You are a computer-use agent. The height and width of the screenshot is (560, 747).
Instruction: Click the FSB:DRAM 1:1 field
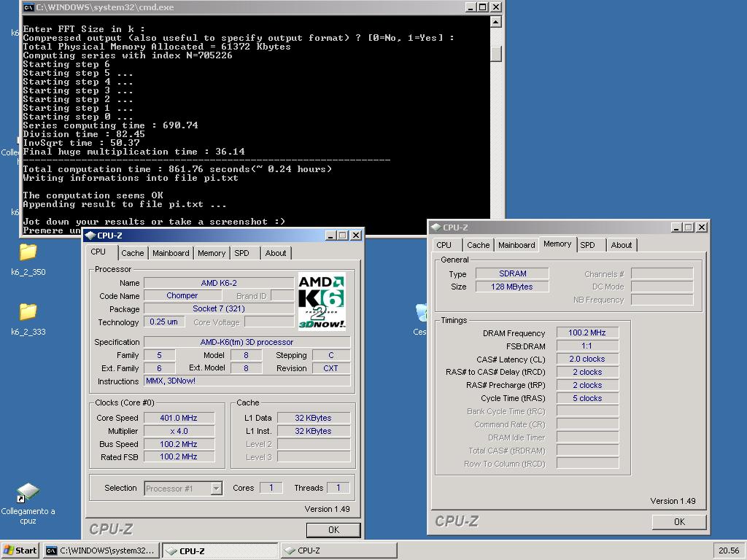(587, 346)
